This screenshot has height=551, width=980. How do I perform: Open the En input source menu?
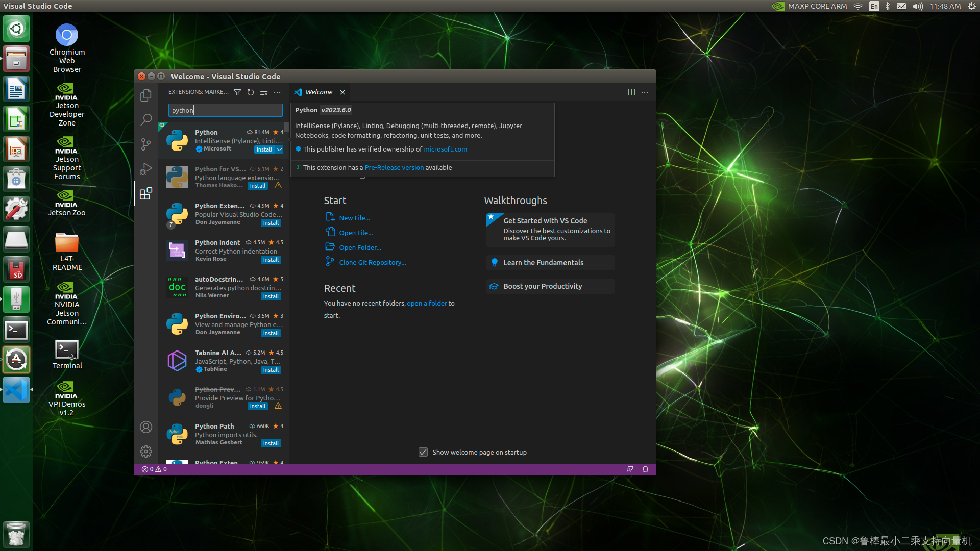[874, 6]
